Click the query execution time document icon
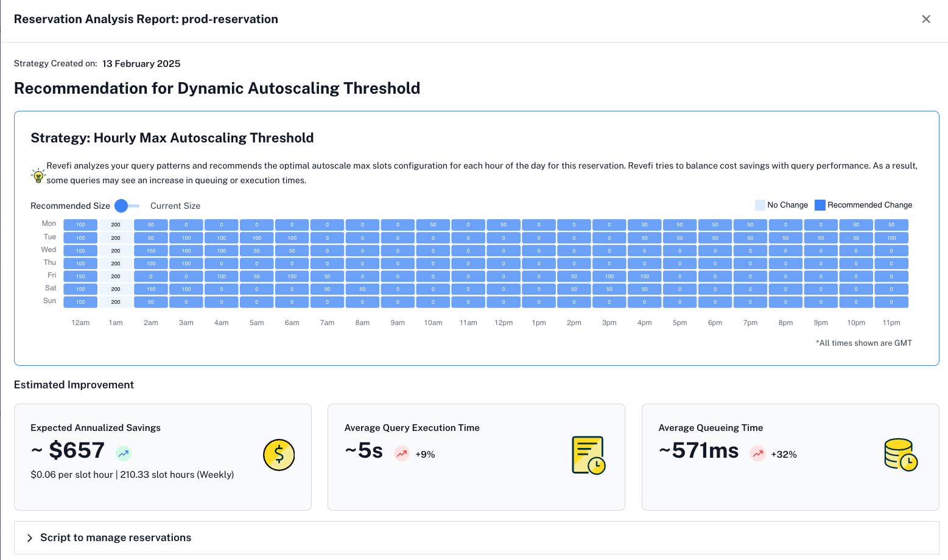This screenshot has width=948, height=560. coord(588,455)
